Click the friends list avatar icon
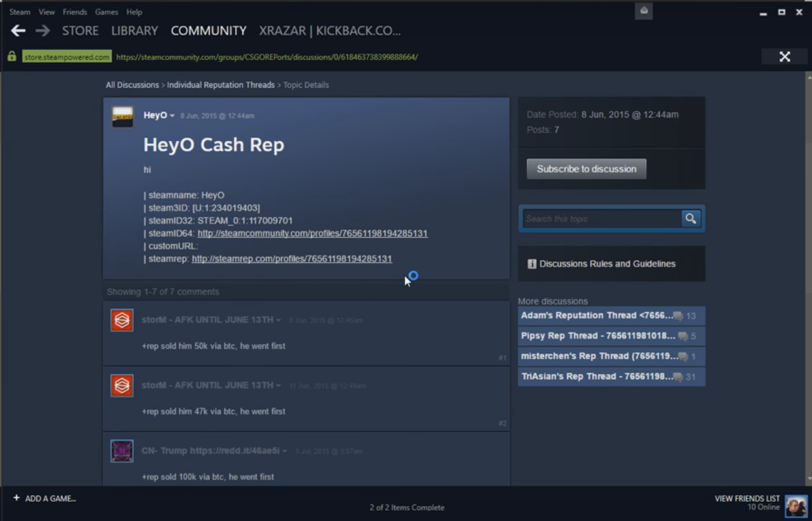This screenshot has height=521, width=812. pos(796,506)
